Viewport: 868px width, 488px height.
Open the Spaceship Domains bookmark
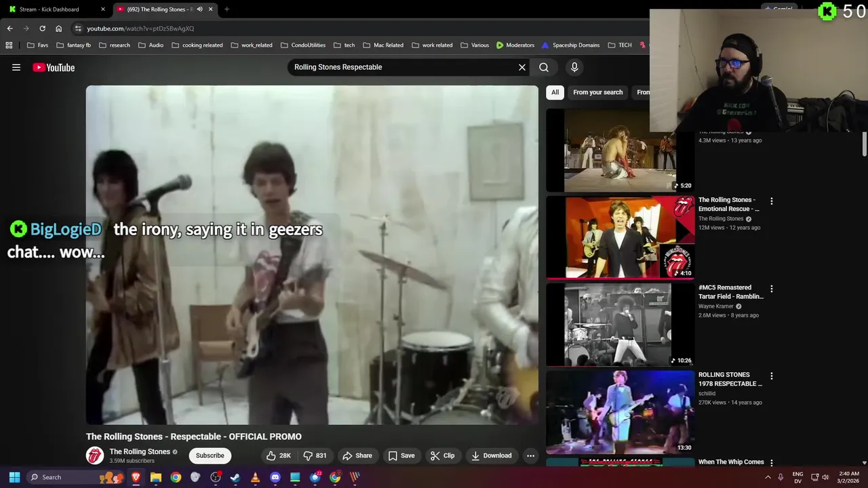[x=570, y=45]
